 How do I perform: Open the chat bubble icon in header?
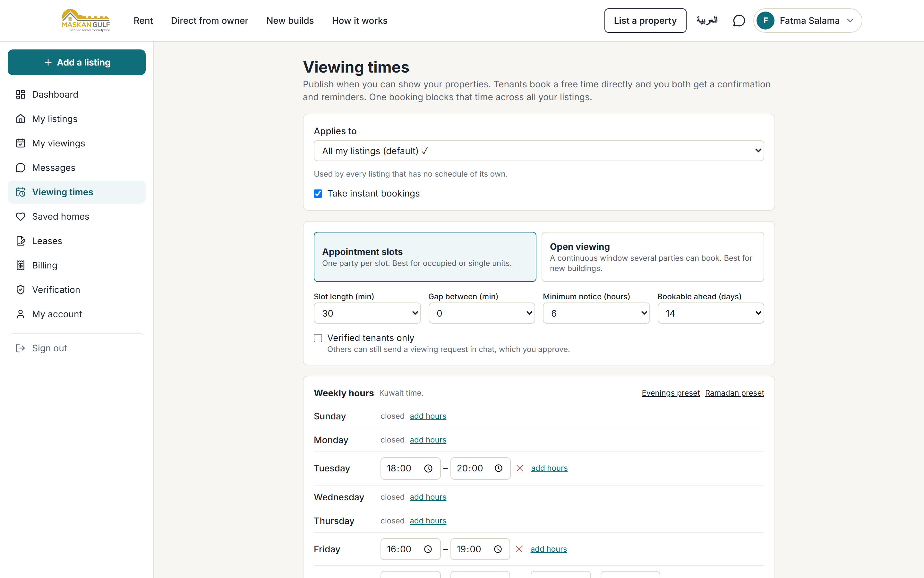(x=739, y=21)
